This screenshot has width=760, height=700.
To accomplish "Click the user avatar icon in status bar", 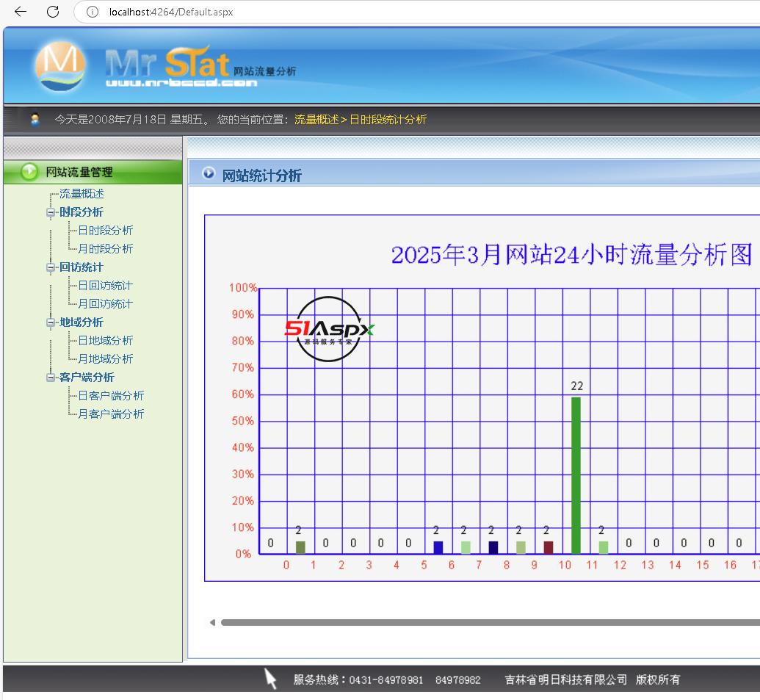I will (35, 119).
